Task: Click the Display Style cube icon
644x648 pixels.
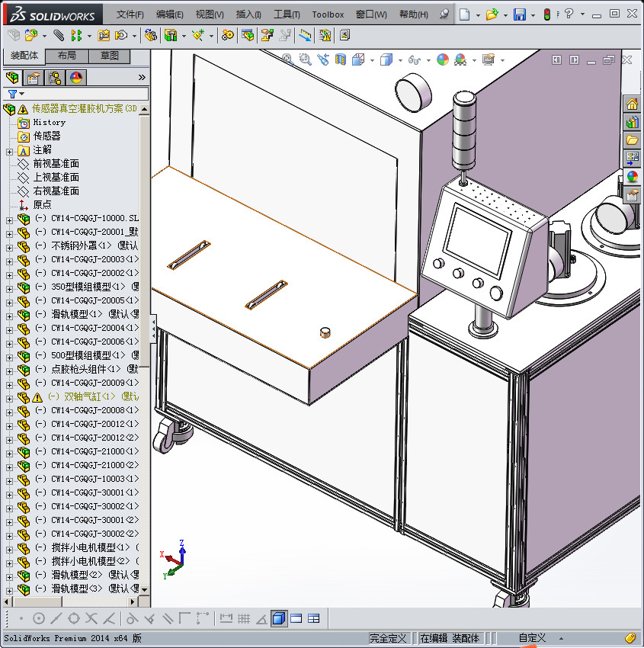Action: tap(386, 60)
